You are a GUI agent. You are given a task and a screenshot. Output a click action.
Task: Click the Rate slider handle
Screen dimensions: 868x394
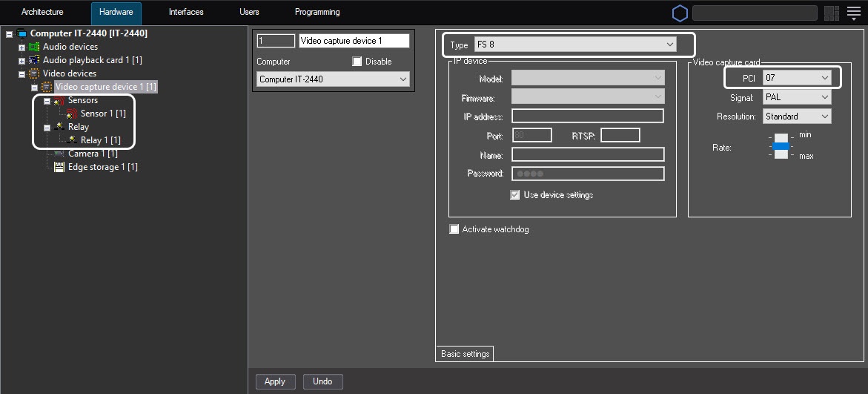[x=781, y=146]
